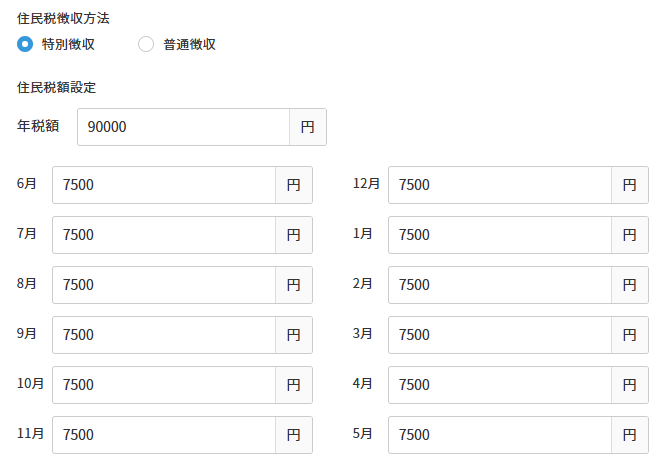Click the 7月 amount input
Image resolution: width=667 pixels, height=466 pixels.
click(164, 235)
